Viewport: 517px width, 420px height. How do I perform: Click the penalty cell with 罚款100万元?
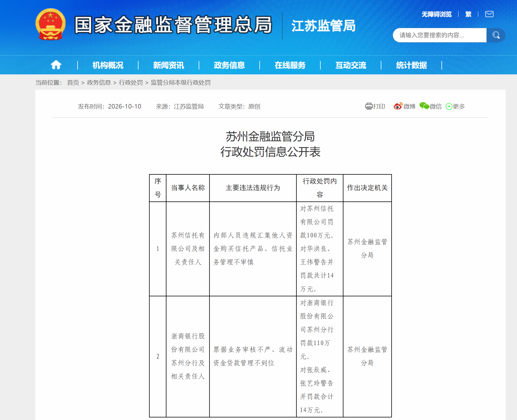(x=320, y=249)
